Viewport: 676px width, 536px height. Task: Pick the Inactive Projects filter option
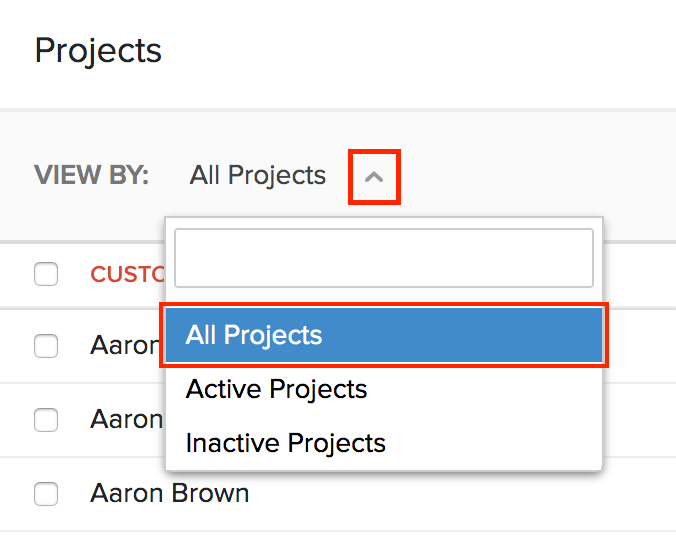coord(285,443)
